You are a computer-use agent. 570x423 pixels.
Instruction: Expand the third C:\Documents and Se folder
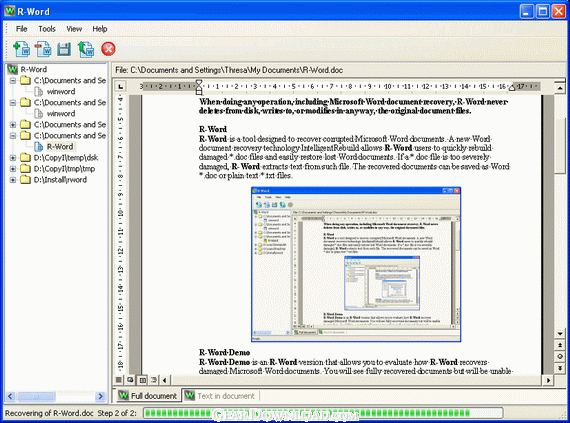click(13, 125)
